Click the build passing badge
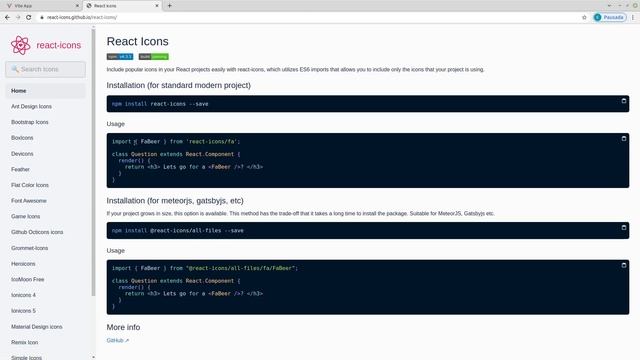The width and height of the screenshot is (640, 360). pyautogui.click(x=153, y=57)
